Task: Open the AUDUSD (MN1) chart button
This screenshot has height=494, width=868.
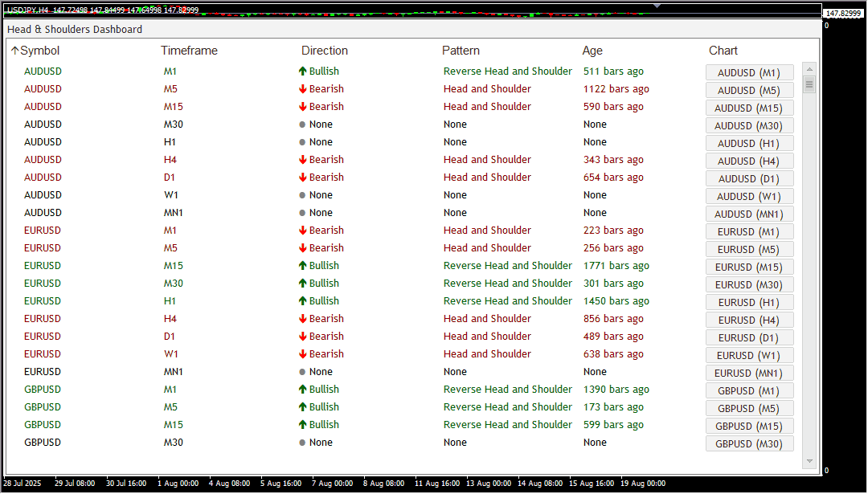Action: pos(750,214)
